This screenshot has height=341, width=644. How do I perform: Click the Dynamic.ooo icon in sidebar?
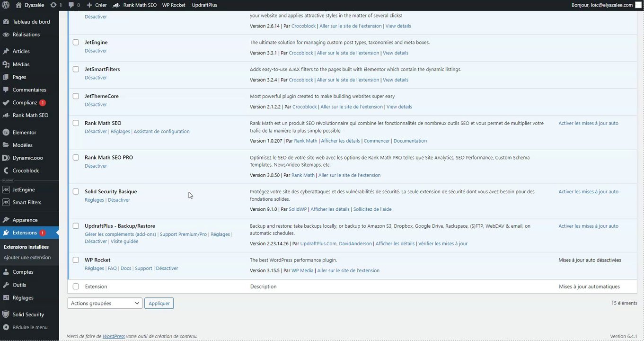pyautogui.click(x=6, y=158)
